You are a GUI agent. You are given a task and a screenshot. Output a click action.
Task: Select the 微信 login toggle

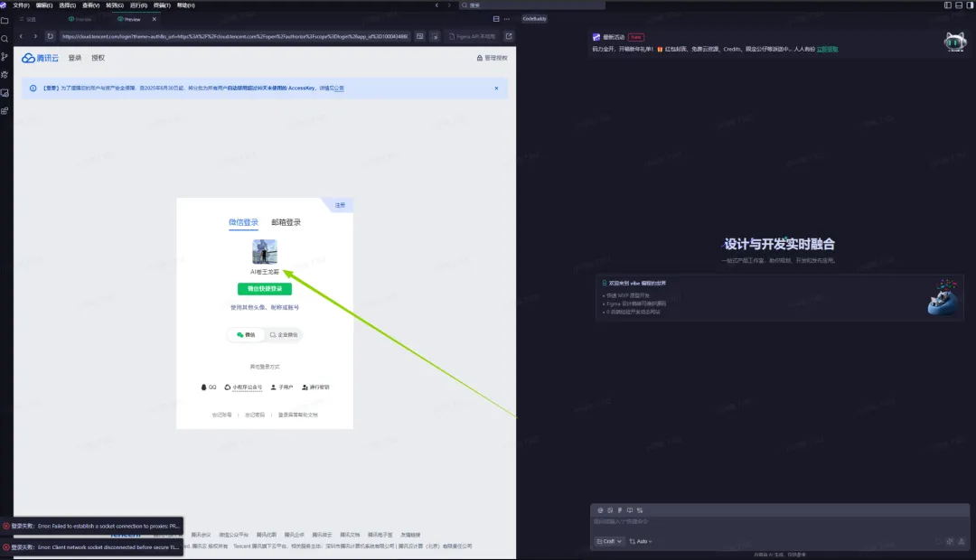pyautogui.click(x=246, y=335)
